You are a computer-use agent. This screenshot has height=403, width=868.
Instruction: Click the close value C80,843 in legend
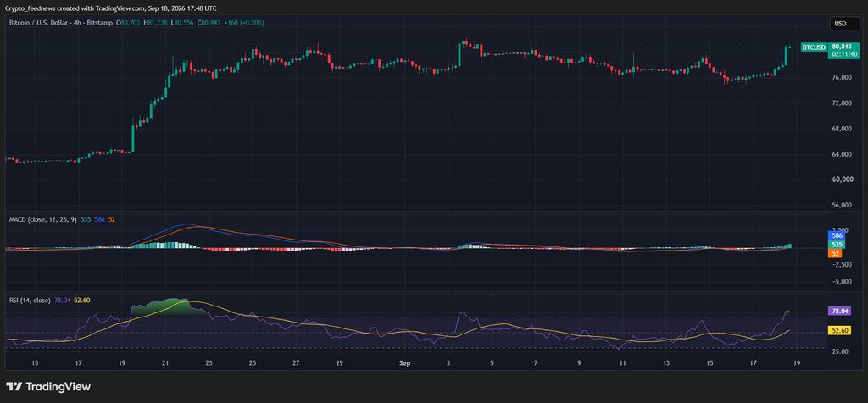point(210,23)
